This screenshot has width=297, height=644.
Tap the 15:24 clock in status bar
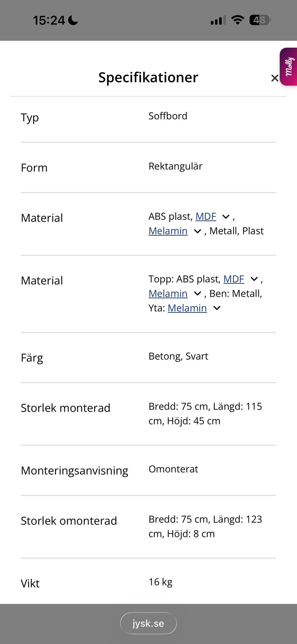(x=49, y=20)
